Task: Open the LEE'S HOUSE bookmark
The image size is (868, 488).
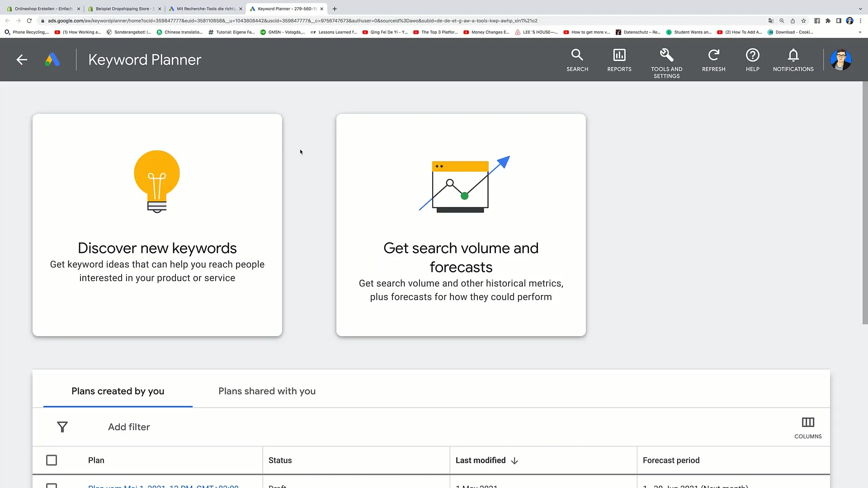Action: [536, 32]
